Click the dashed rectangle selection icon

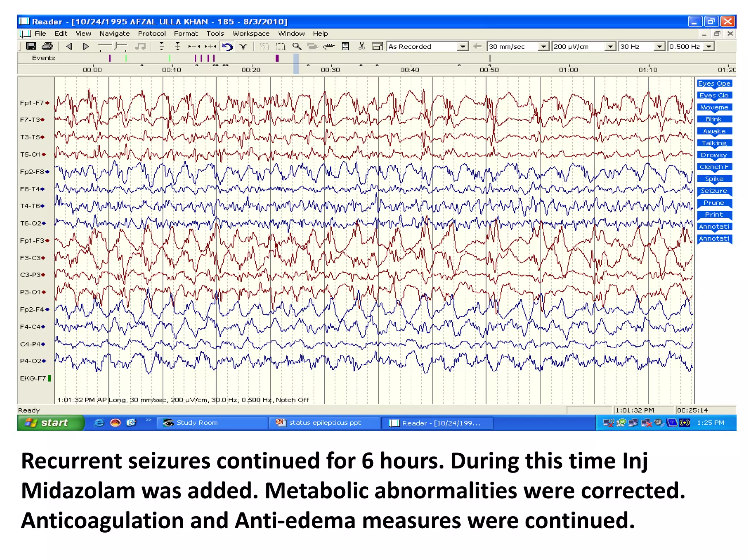[x=280, y=46]
